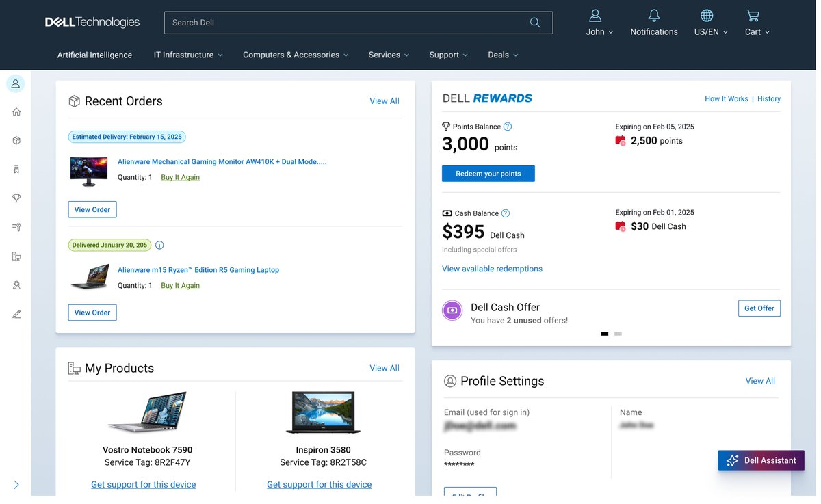Expand the Cart dropdown chevron

tap(767, 32)
